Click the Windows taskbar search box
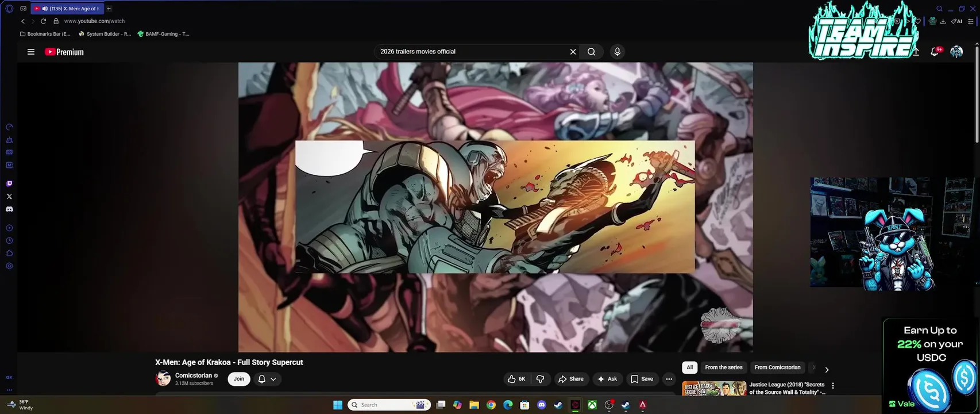Viewport: 980px width, 414px height. point(390,405)
